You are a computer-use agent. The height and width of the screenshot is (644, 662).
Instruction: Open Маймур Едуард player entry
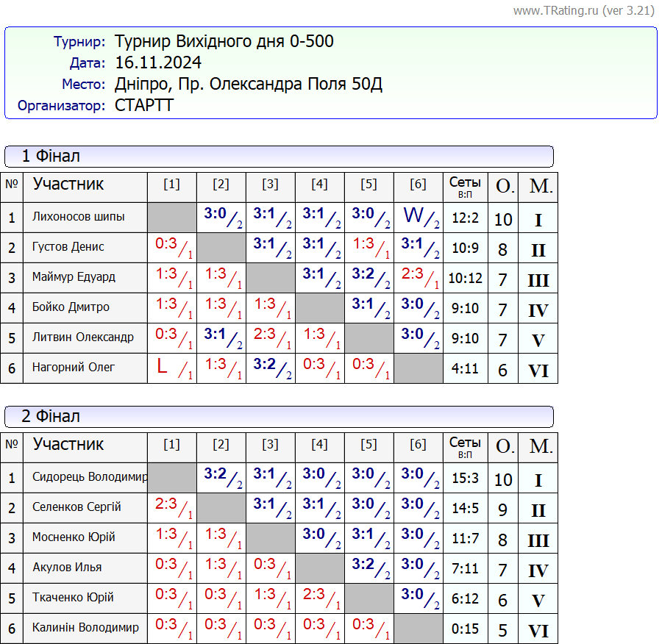74,277
